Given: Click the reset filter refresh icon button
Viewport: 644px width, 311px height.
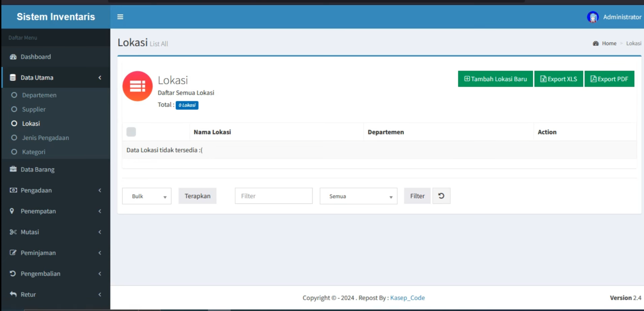Looking at the screenshot, I should [441, 196].
